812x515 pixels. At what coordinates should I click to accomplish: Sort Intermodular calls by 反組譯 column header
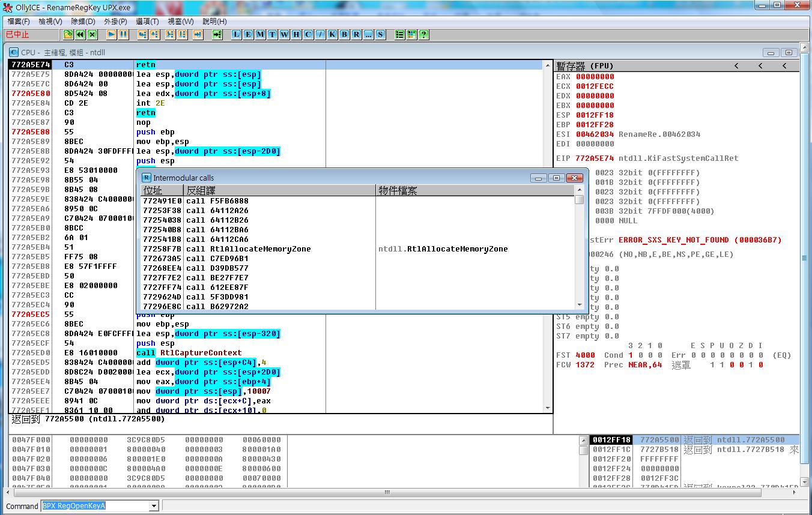[280, 190]
